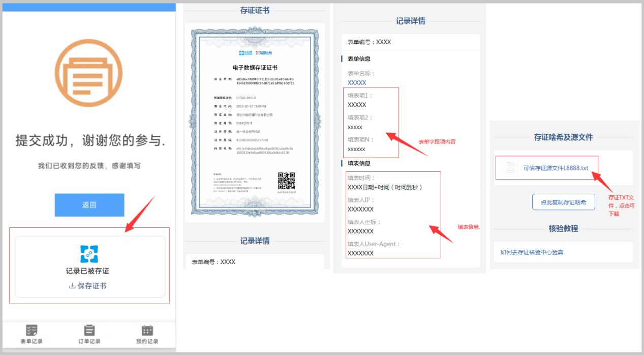Click the 存证哈希及源文件 section heading
This screenshot has width=644, height=355.
pos(563,137)
